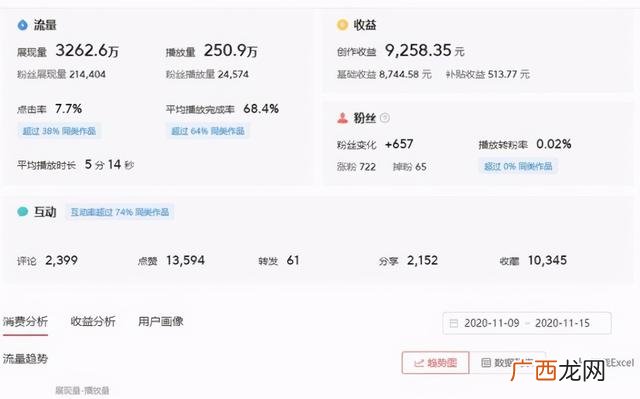Click 基础收益 8,744.58 元
The height and width of the screenshot is (399, 640).
click(x=384, y=74)
